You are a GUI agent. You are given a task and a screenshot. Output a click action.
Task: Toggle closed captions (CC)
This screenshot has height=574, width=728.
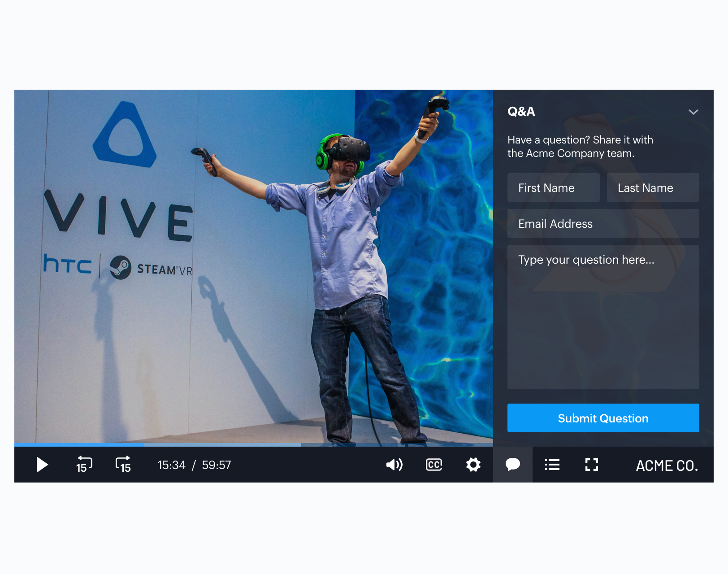pyautogui.click(x=433, y=465)
